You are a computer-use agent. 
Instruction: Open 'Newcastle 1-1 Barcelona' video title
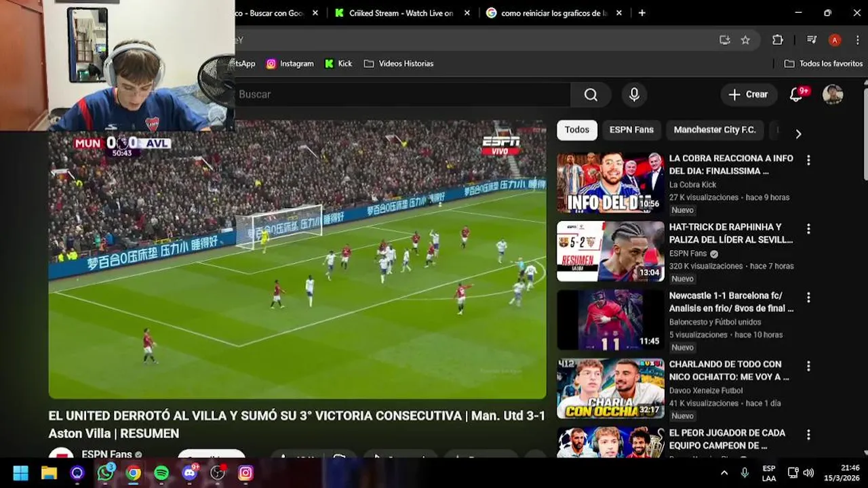[731, 302]
